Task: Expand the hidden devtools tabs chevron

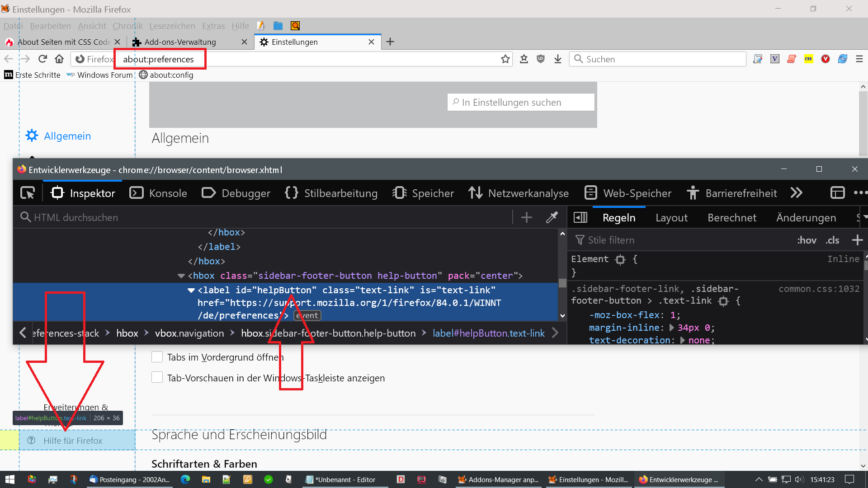Action: click(797, 193)
